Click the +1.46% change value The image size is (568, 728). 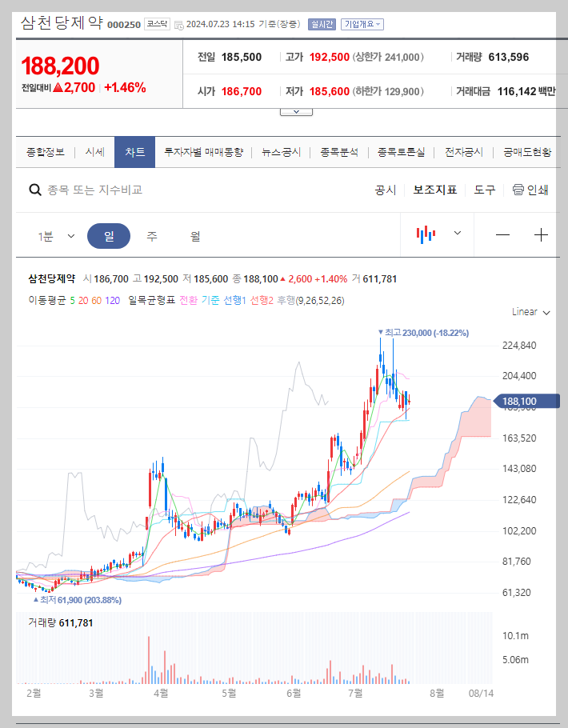(x=125, y=87)
